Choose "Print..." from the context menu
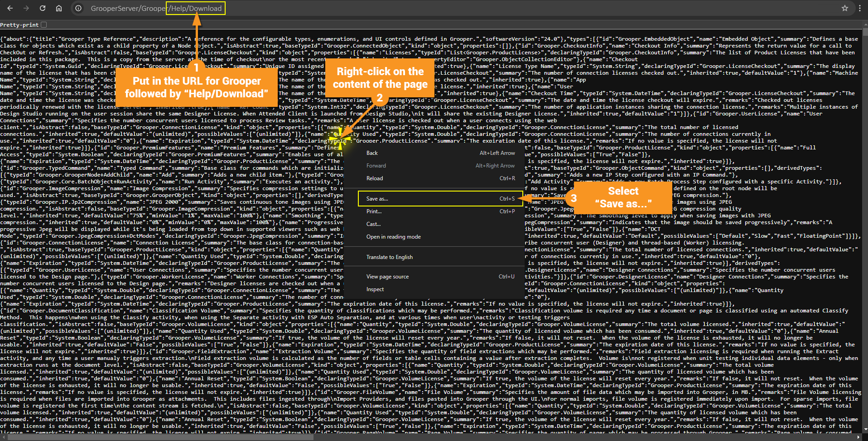The width and height of the screenshot is (868, 441). click(x=374, y=211)
